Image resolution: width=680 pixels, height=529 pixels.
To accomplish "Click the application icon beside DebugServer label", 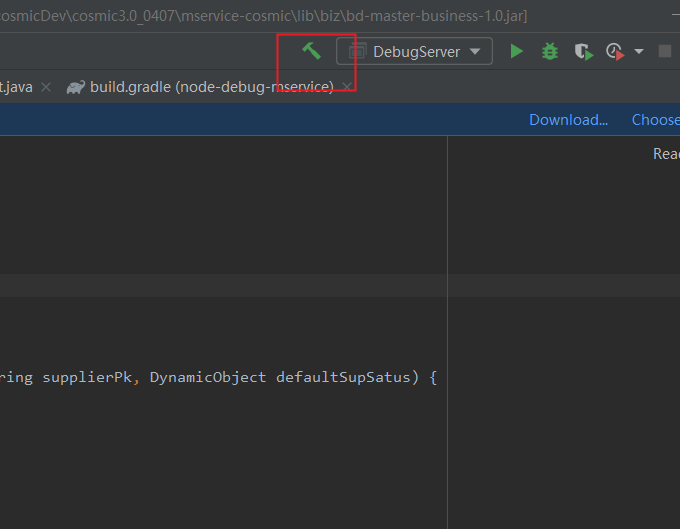I will pyautogui.click(x=357, y=51).
